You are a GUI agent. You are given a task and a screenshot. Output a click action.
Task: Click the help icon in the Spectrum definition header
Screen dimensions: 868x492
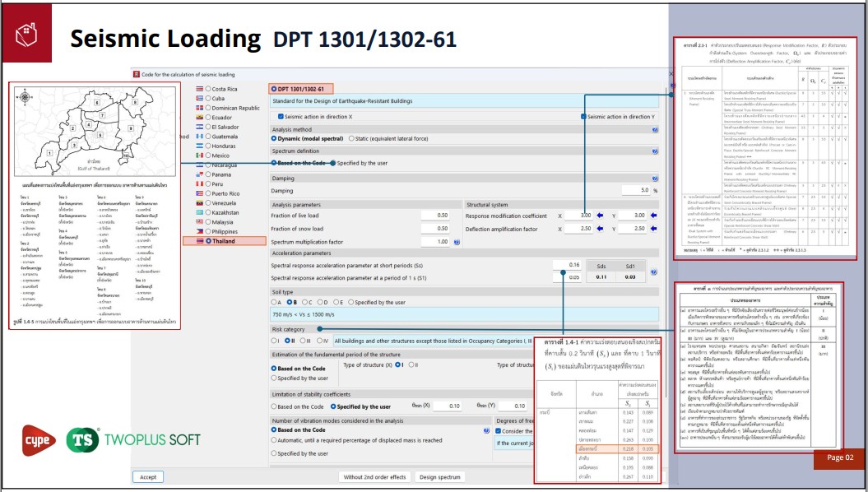[x=655, y=152]
